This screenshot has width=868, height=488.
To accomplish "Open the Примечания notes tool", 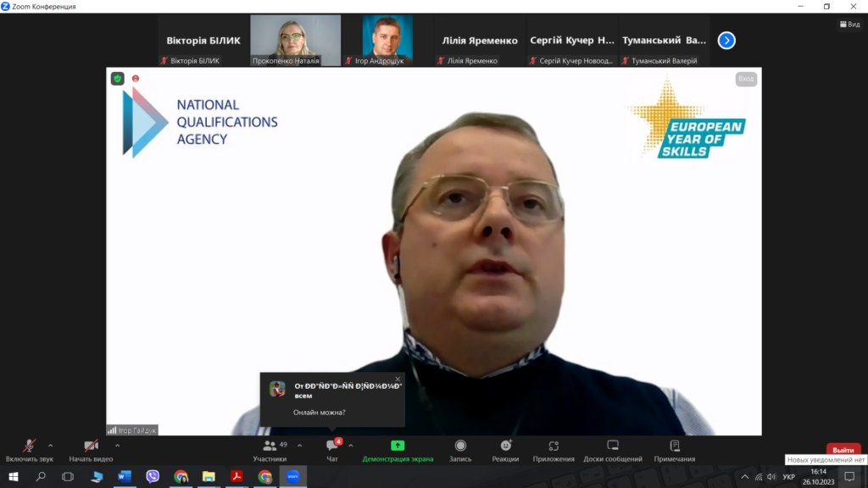I will point(674,449).
